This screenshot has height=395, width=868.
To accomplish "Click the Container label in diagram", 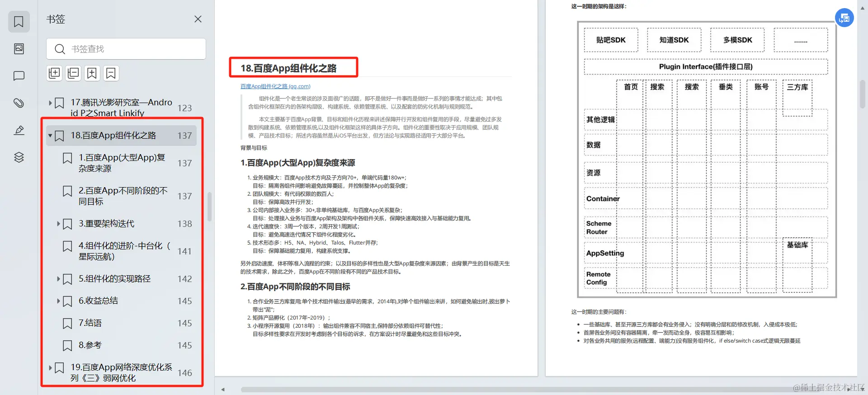I will pyautogui.click(x=603, y=199).
